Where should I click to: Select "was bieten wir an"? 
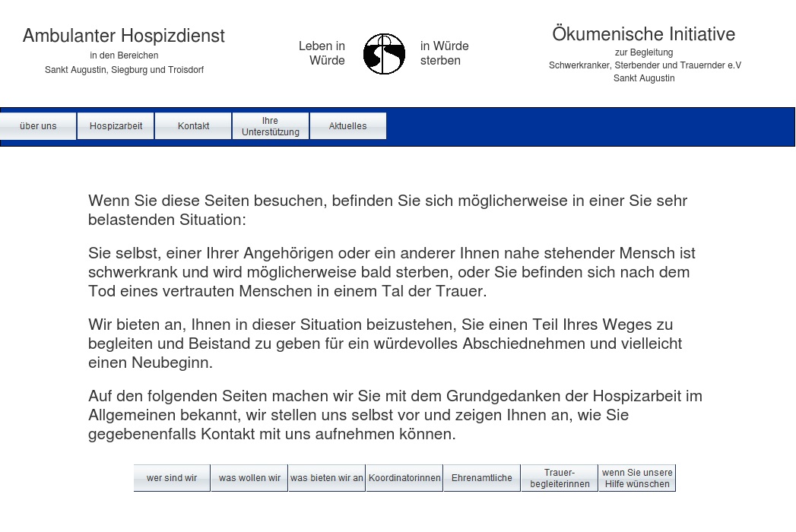(326, 477)
